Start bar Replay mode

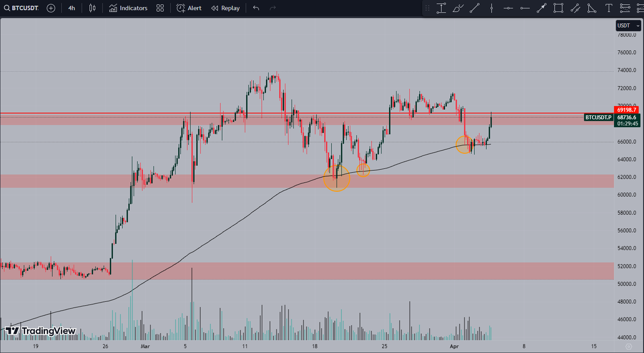pyautogui.click(x=225, y=8)
